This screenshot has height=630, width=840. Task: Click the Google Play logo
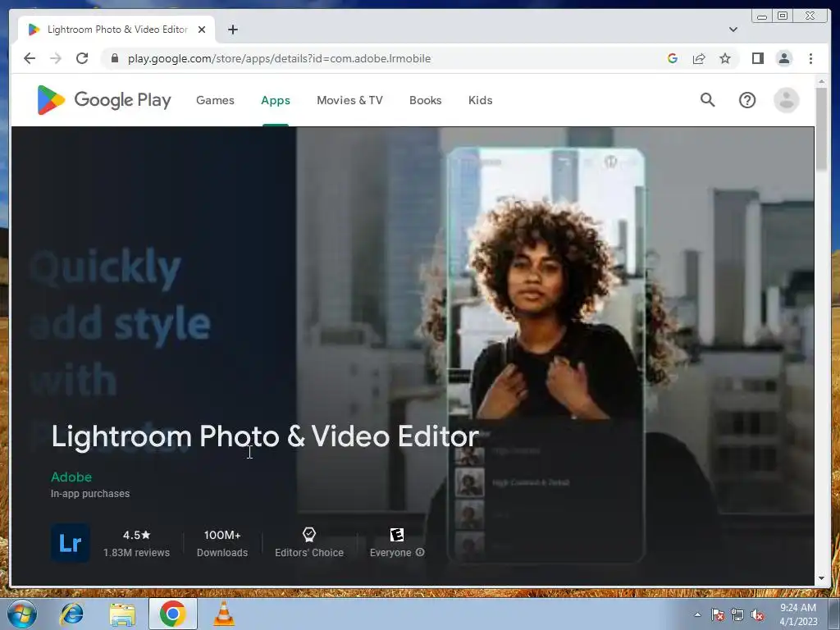[104, 99]
